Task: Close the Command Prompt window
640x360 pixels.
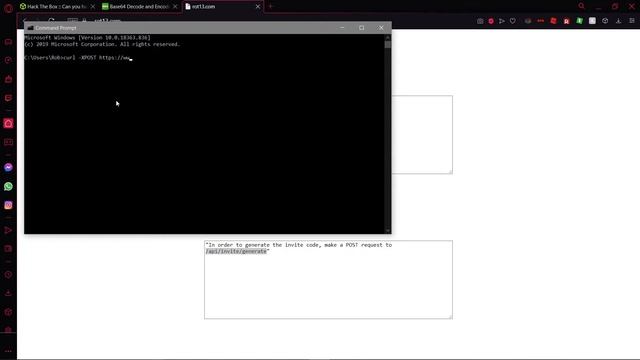Action: click(381, 28)
